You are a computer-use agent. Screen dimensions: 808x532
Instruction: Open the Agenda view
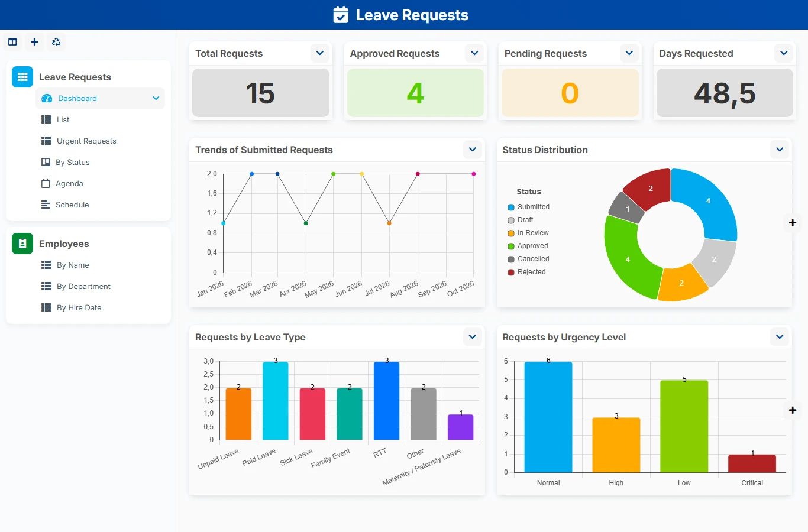tap(100, 183)
